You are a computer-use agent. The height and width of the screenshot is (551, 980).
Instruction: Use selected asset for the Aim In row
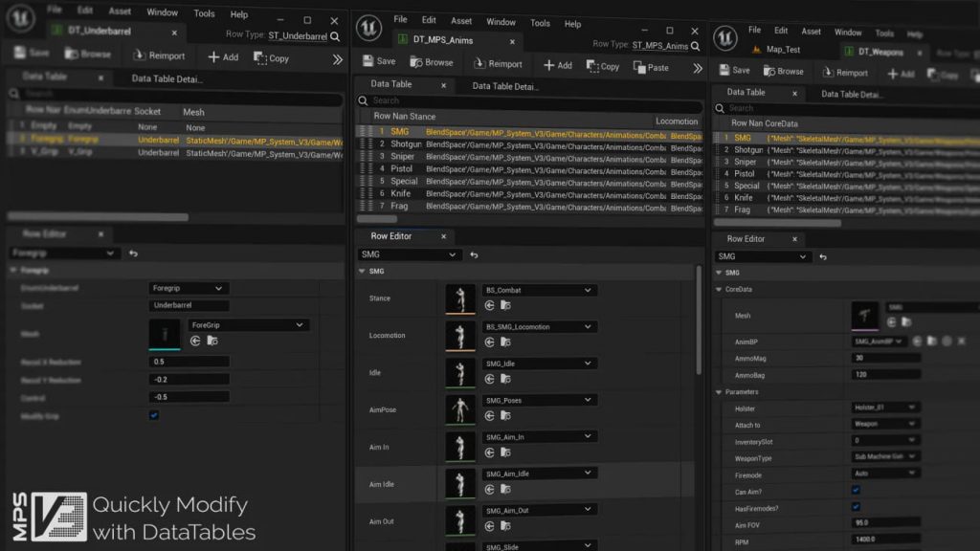click(x=489, y=452)
